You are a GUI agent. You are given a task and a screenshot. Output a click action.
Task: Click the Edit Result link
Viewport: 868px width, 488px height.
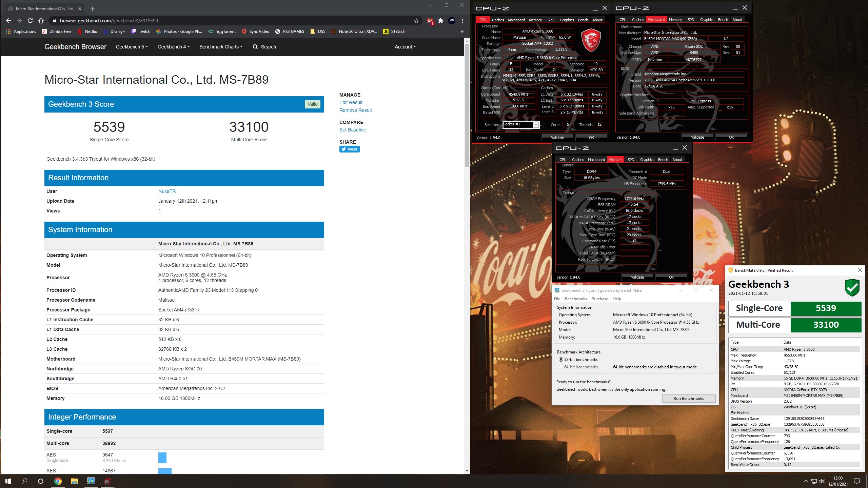[x=351, y=102]
